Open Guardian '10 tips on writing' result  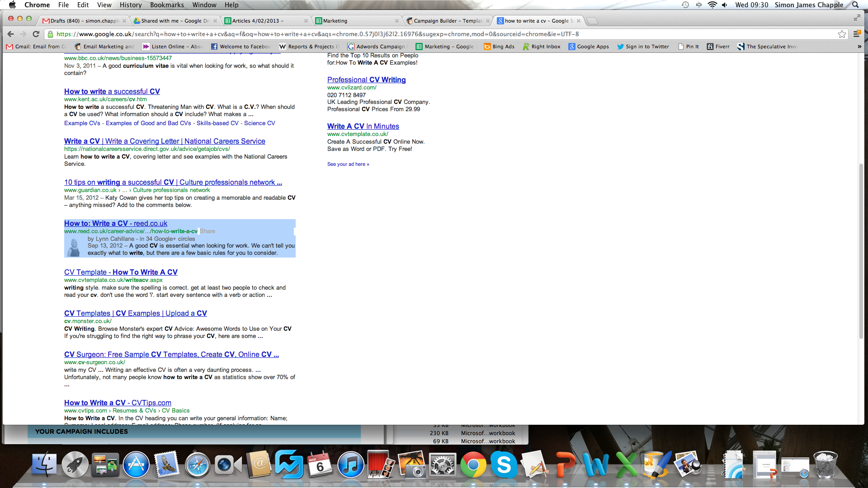173,182
